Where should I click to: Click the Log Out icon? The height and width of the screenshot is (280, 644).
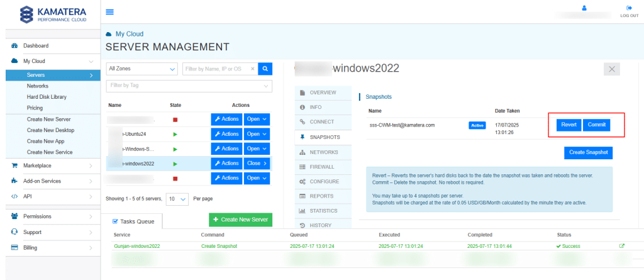[x=628, y=8]
